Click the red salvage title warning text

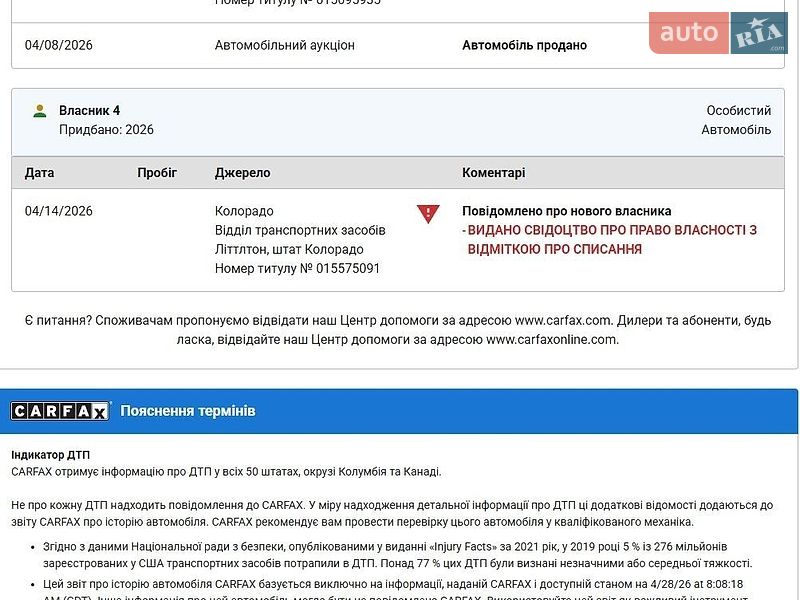[x=612, y=240]
